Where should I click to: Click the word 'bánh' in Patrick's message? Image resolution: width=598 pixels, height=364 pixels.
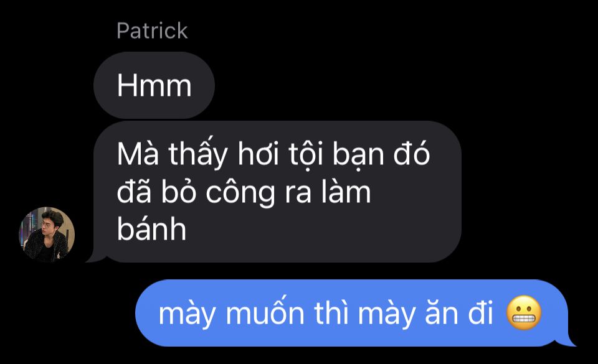click(151, 229)
